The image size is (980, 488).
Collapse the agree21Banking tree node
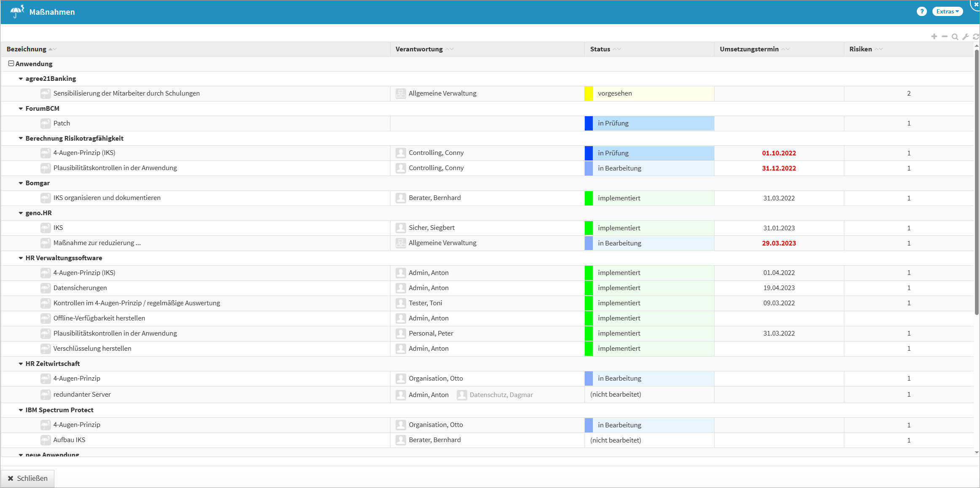[21, 79]
